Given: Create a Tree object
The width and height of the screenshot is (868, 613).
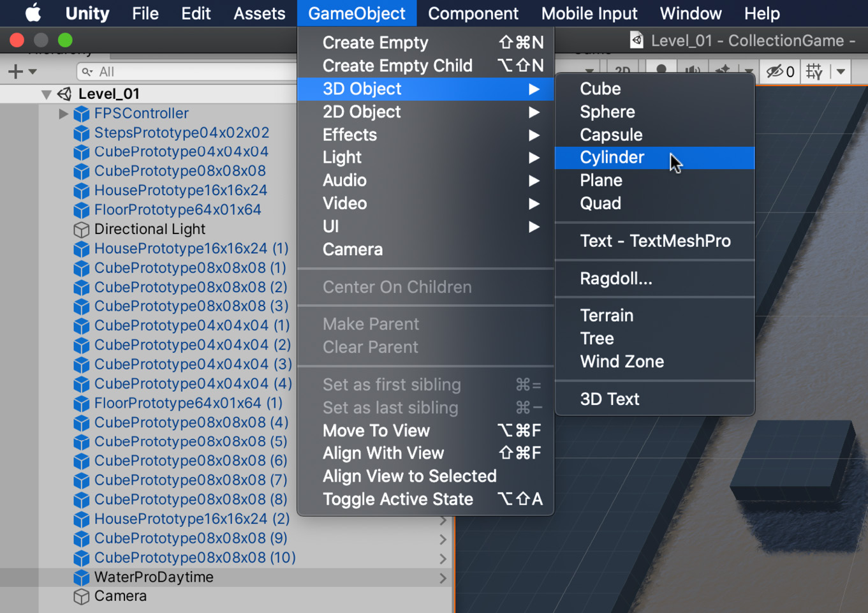Looking at the screenshot, I should [655, 339].
